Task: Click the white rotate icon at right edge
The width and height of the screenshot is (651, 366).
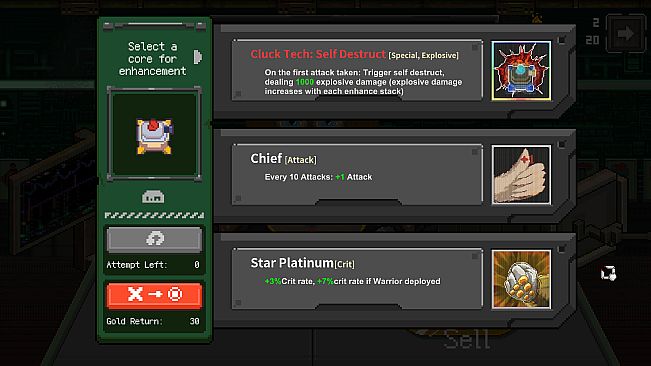Action: (608, 273)
